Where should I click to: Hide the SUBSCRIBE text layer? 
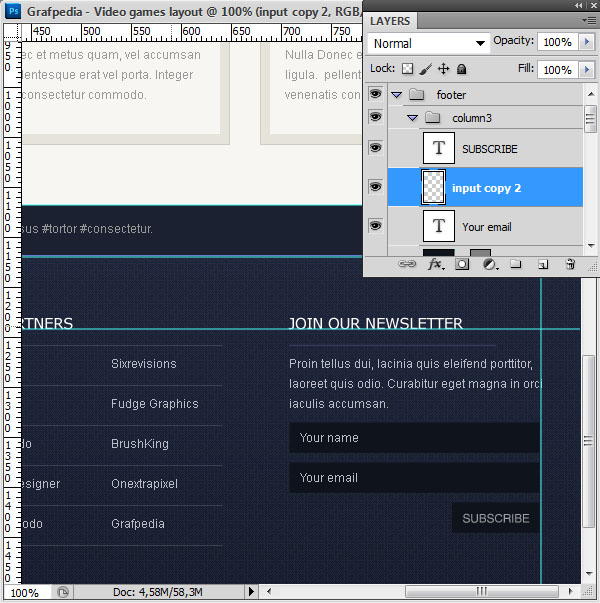[x=375, y=148]
